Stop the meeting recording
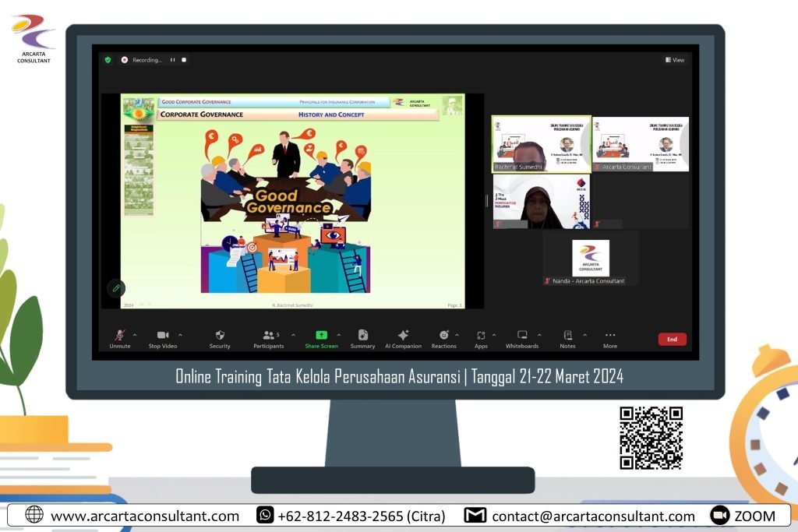This screenshot has height=532, width=798. tap(184, 60)
